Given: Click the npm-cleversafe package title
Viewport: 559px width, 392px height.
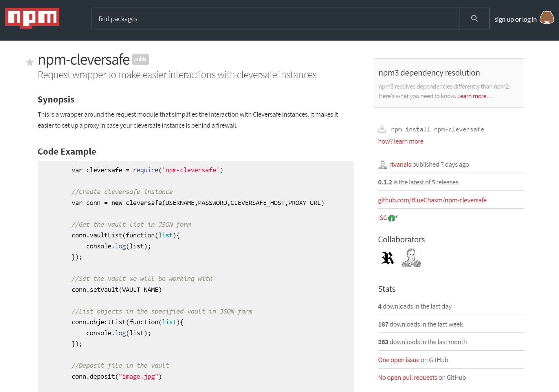Looking at the screenshot, I should (84, 60).
